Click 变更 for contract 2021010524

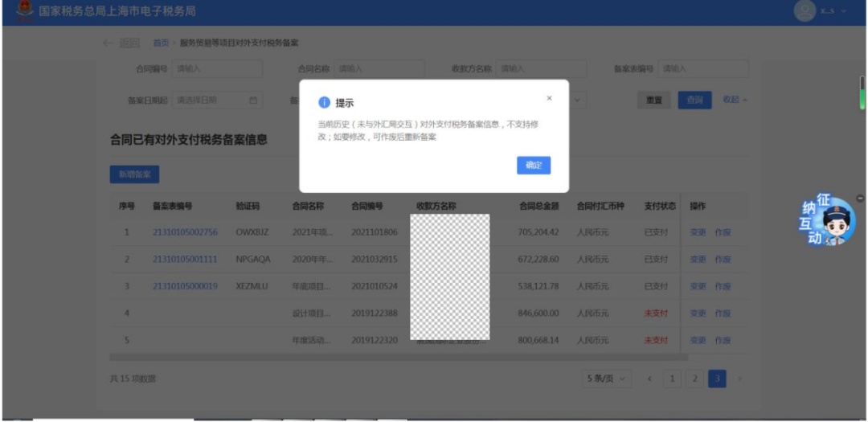pyautogui.click(x=698, y=286)
